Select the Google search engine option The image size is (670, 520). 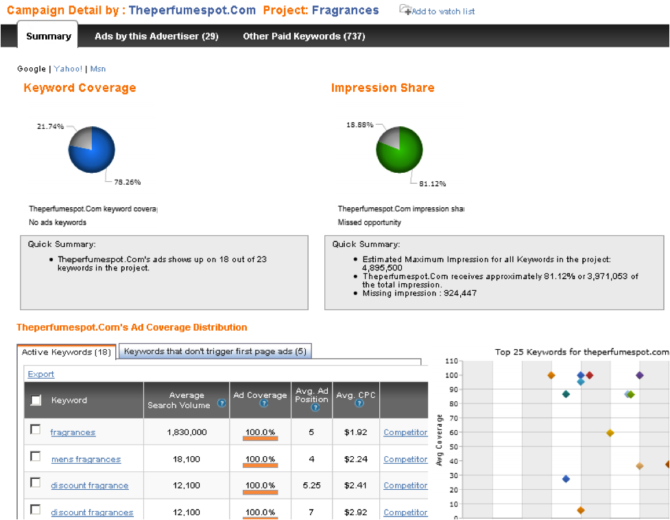point(31,69)
